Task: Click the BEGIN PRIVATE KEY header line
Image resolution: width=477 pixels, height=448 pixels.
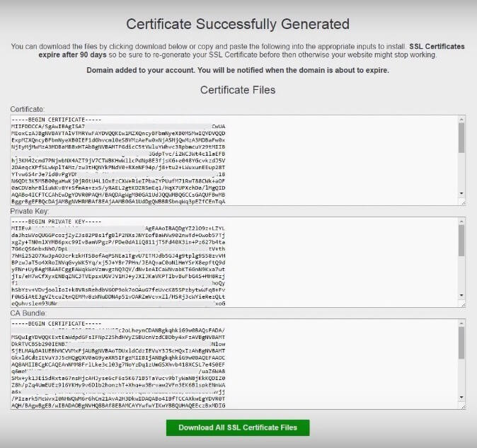Action: pos(59,222)
